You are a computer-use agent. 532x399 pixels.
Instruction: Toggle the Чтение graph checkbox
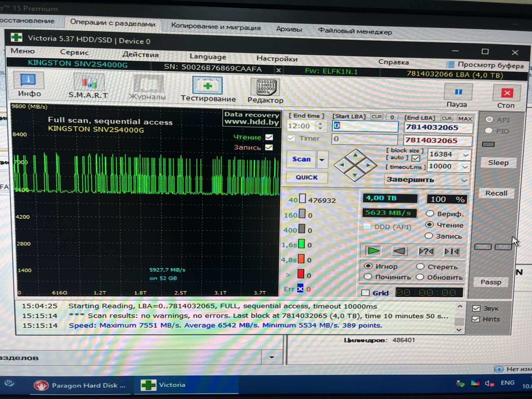coord(269,137)
